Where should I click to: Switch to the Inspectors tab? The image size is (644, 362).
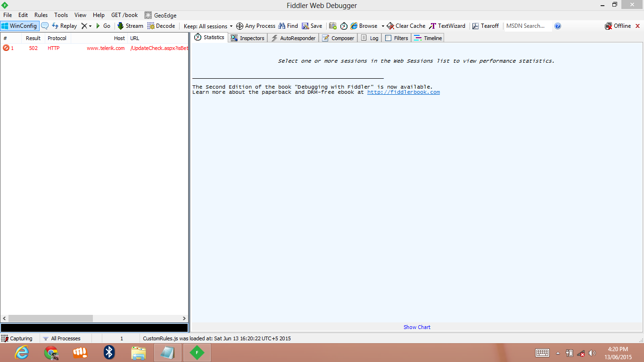[248, 38]
